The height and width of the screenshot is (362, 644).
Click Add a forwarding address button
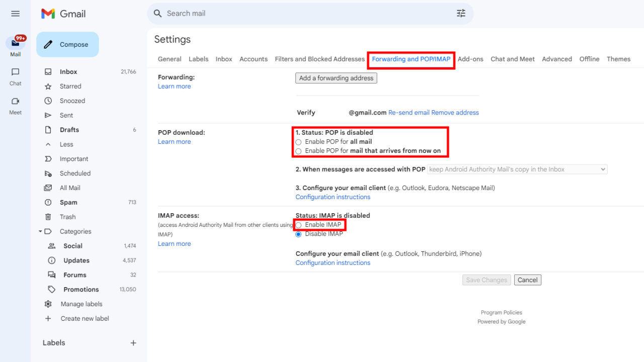(336, 78)
